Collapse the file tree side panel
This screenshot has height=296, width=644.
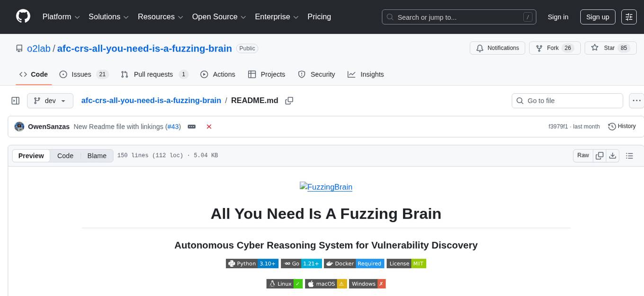15,100
